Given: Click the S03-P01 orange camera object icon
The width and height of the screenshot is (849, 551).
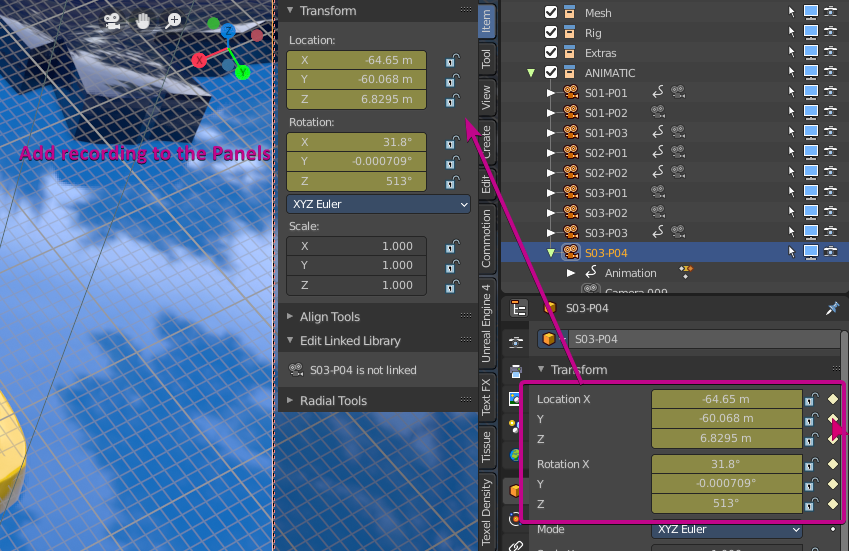Looking at the screenshot, I should (571, 192).
